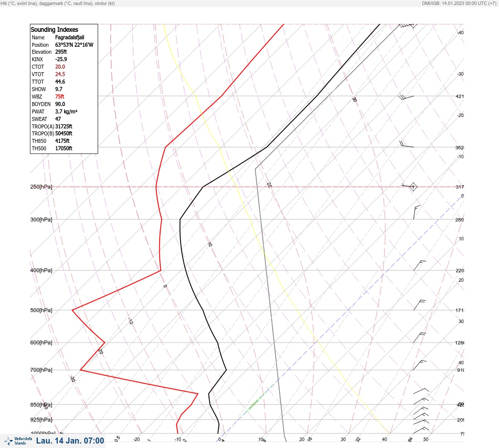Click the position value 63°53'N 22°16'W
Viewport: 499px width, 448px height.
point(74,45)
